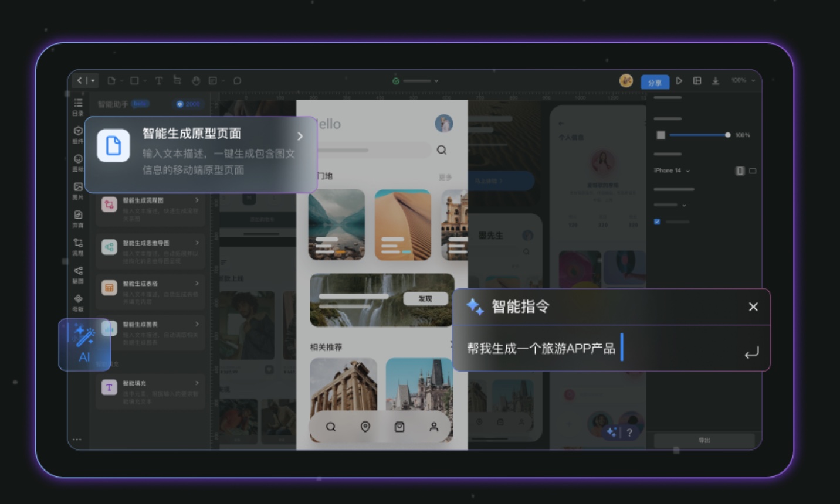840x504 pixels.
Task: Click the 导出 export button
Action: pyautogui.click(x=704, y=440)
